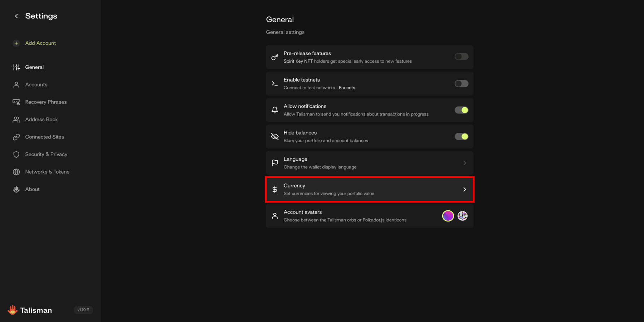The height and width of the screenshot is (322, 644).
Task: Click the Recovery Phrases sidebar icon
Action: (x=16, y=102)
